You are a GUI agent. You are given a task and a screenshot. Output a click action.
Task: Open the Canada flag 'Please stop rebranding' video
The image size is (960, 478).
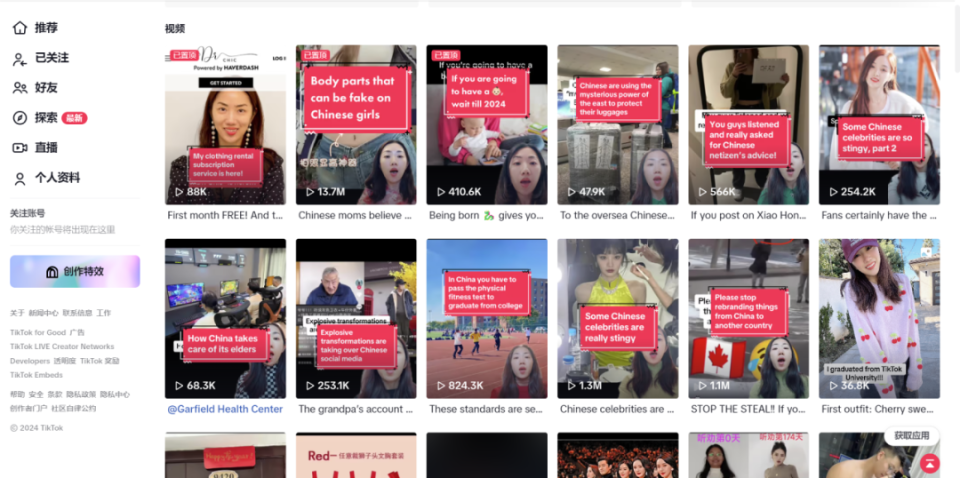point(749,318)
